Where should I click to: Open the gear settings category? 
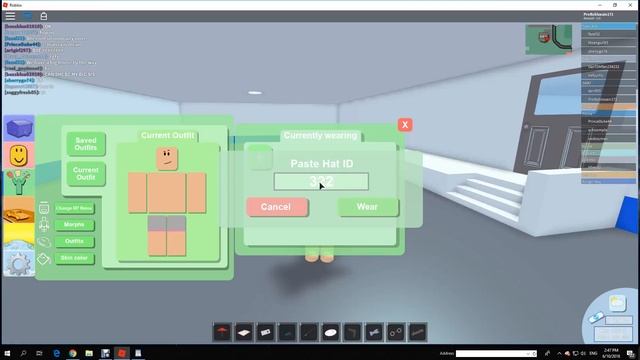click(19, 264)
